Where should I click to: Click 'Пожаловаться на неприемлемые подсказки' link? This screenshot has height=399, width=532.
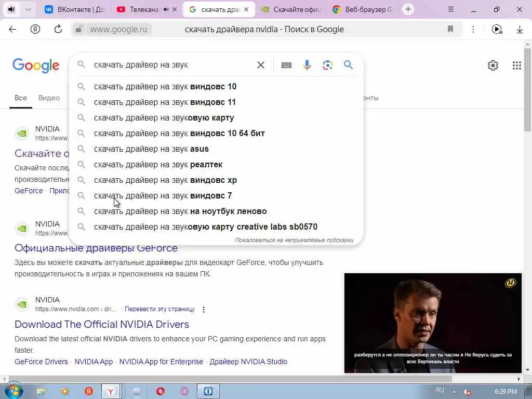294,240
